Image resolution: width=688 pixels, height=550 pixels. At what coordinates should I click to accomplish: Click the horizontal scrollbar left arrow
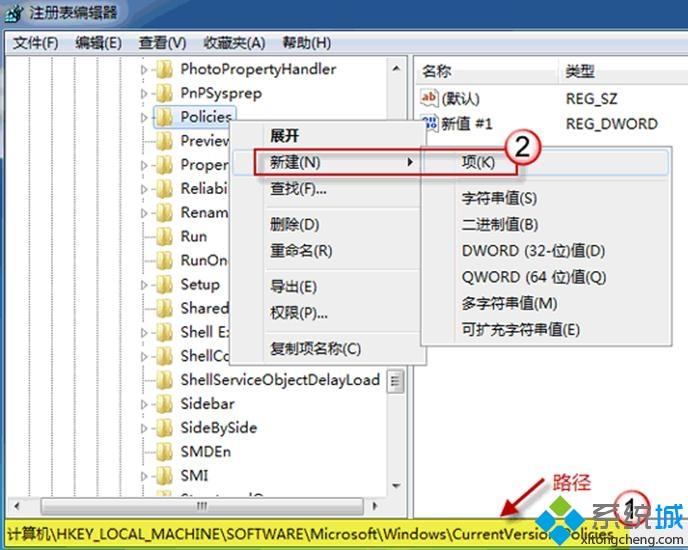click(x=17, y=506)
